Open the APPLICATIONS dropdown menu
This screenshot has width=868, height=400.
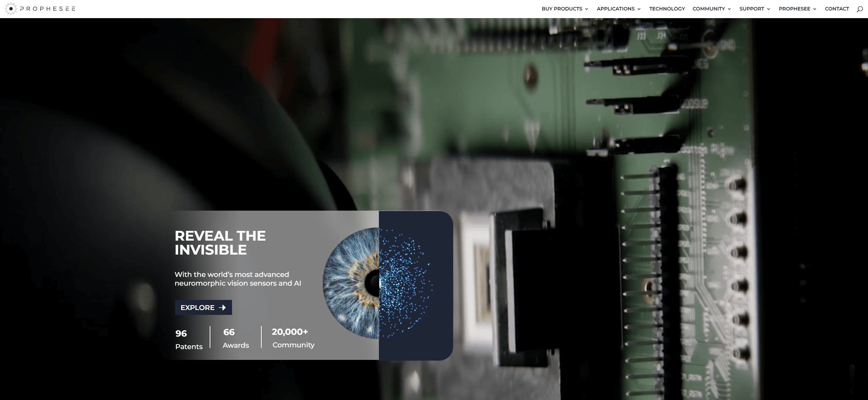pyautogui.click(x=616, y=9)
